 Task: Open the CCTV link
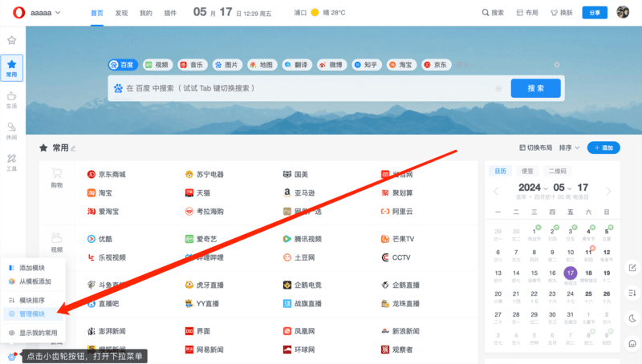(x=396, y=257)
